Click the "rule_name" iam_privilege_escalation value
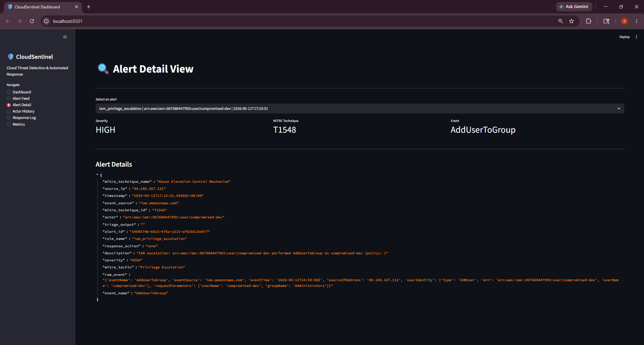This screenshot has height=345, width=644. tap(159, 239)
